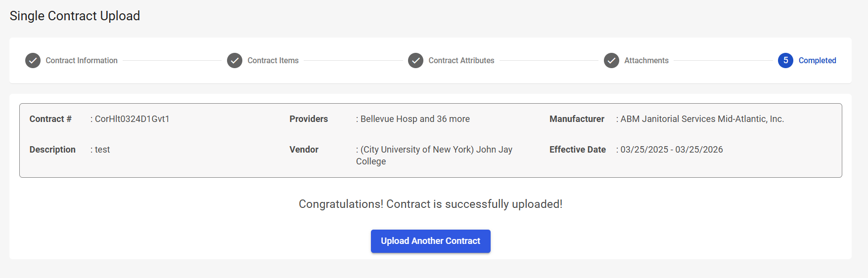Screen dimensions: 868x278
Task: Click the step 5 circle icon
Action: click(785, 61)
